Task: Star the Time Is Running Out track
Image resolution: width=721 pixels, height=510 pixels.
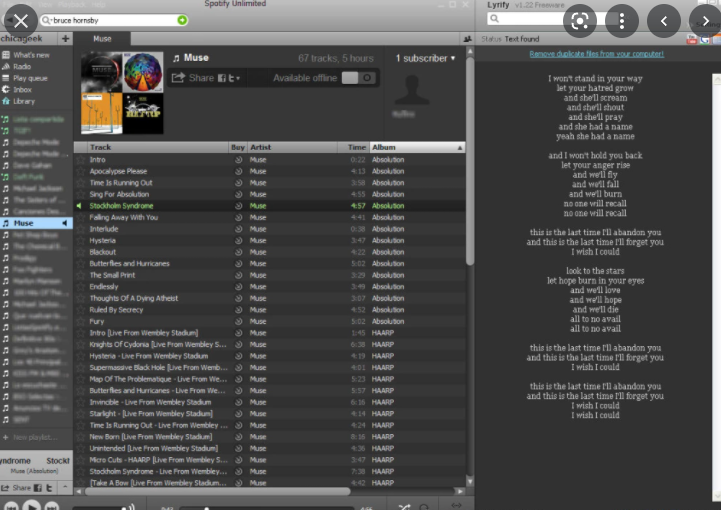Action: [x=81, y=183]
